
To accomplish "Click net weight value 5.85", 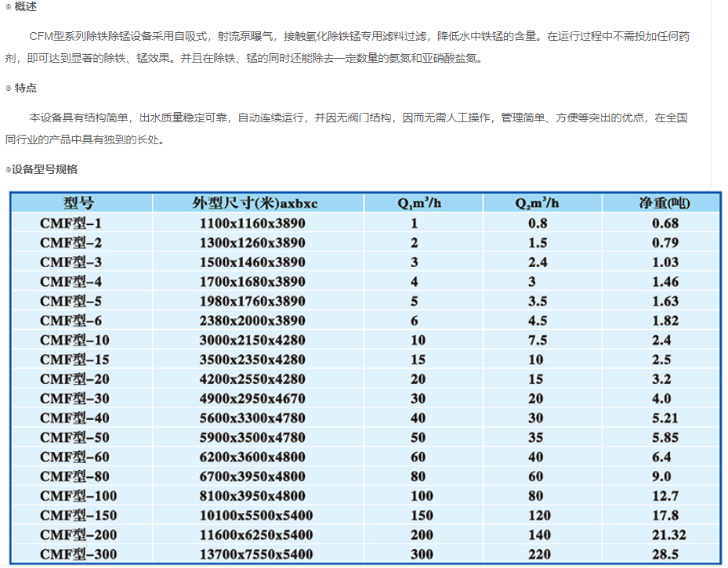I will coord(665,438).
